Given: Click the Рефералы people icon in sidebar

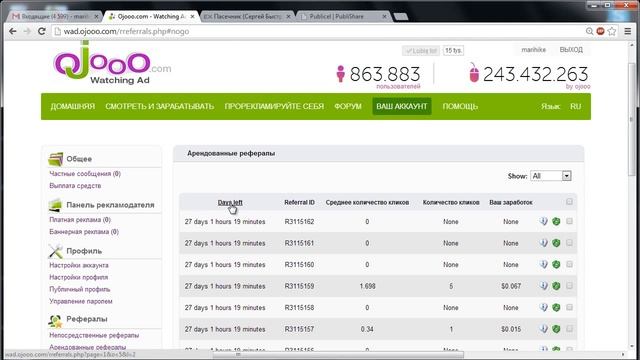Looking at the screenshot, I should click(x=56, y=321).
